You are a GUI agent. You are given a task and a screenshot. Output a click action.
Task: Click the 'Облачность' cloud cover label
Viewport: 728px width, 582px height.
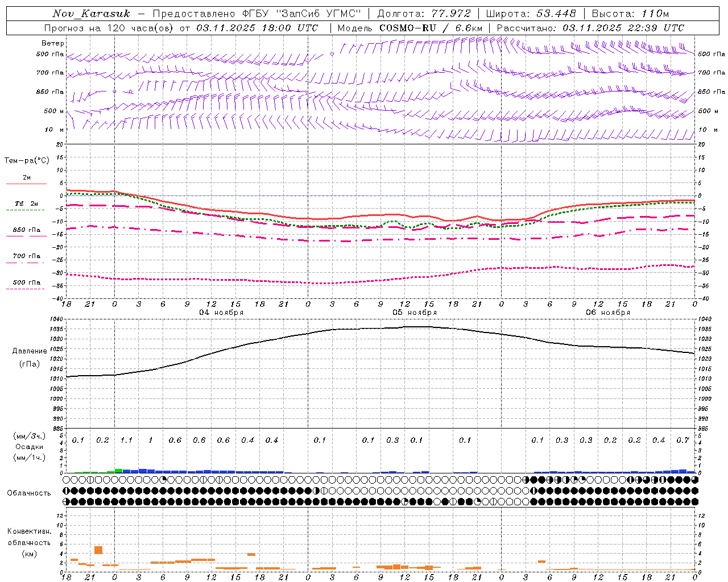point(29,493)
